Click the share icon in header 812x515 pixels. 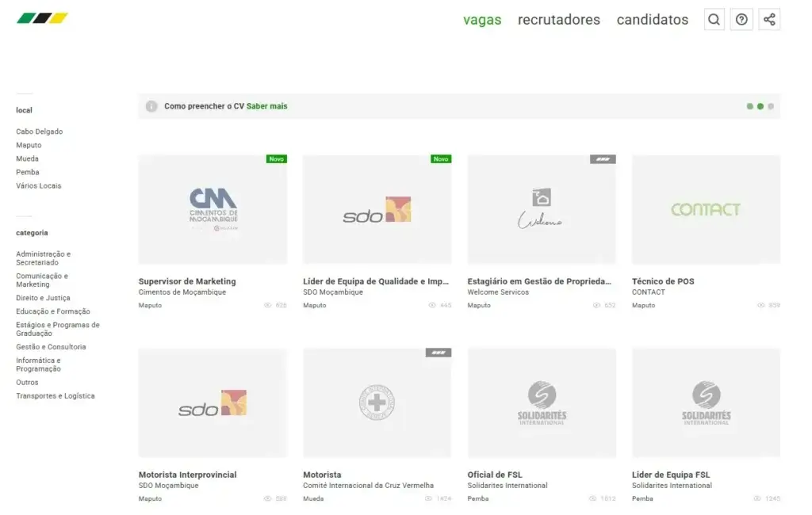click(769, 20)
